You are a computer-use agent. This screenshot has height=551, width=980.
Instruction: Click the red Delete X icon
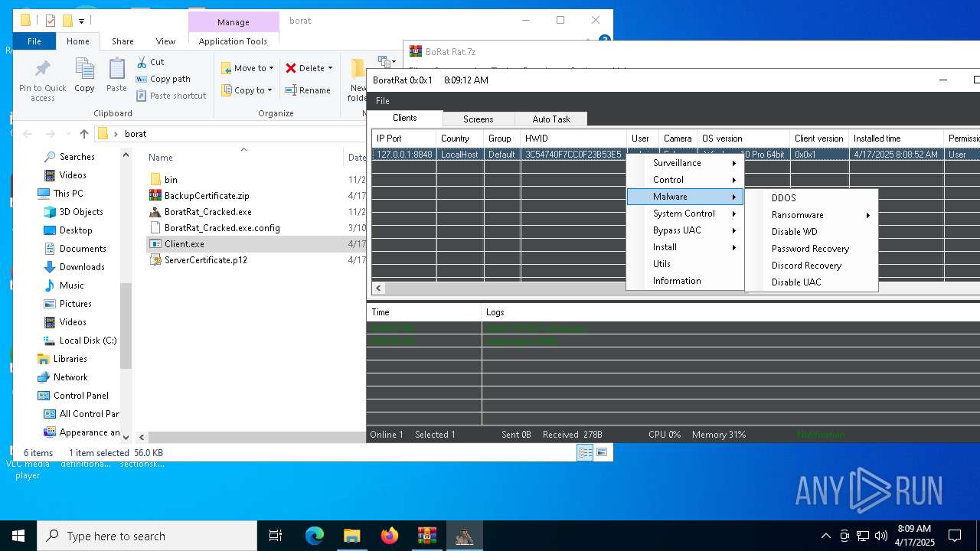(x=291, y=68)
